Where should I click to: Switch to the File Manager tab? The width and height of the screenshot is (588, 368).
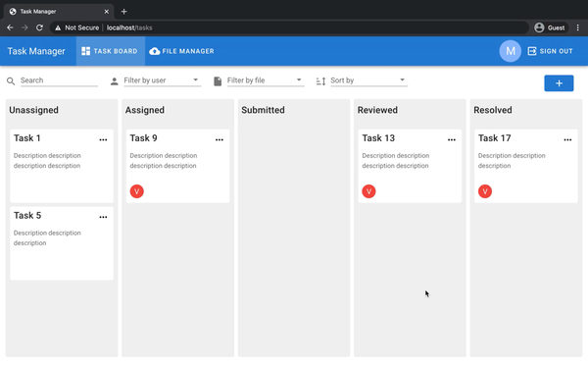(182, 51)
